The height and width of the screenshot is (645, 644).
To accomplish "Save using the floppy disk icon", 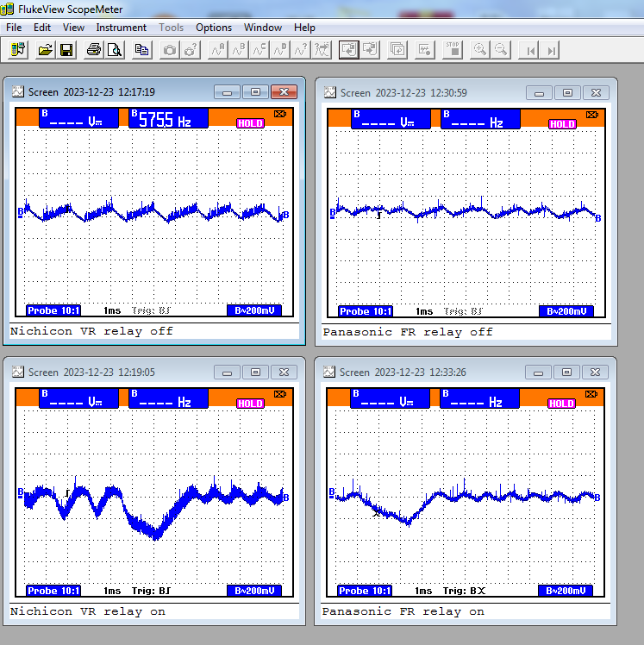I will (66, 50).
